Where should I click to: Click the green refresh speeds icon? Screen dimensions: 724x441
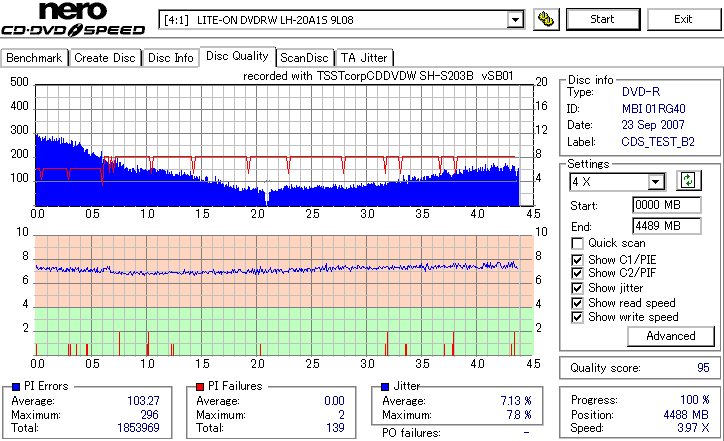(x=688, y=181)
